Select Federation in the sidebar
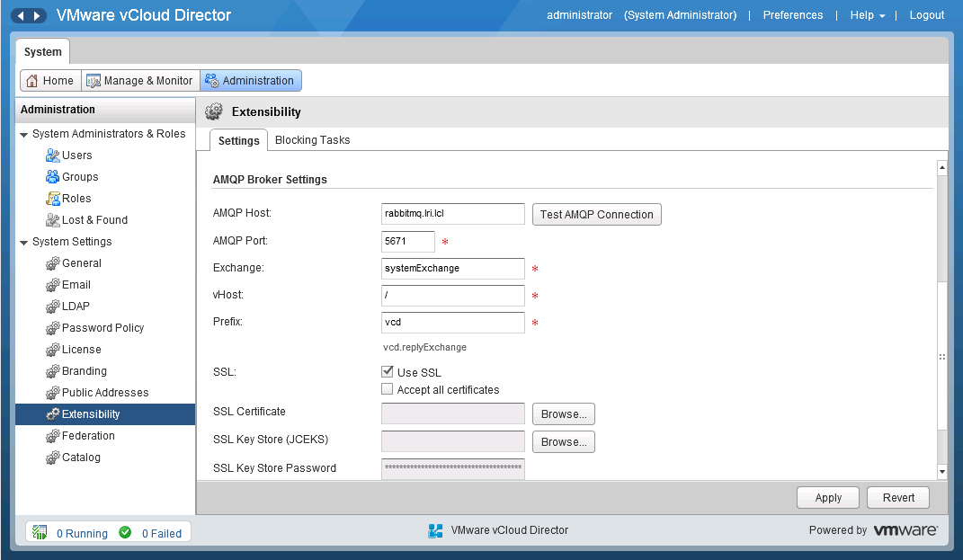 (105, 436)
